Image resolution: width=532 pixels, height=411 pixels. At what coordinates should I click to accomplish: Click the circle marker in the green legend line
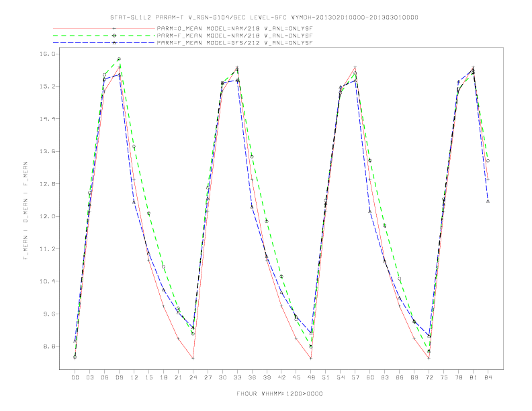click(x=114, y=36)
